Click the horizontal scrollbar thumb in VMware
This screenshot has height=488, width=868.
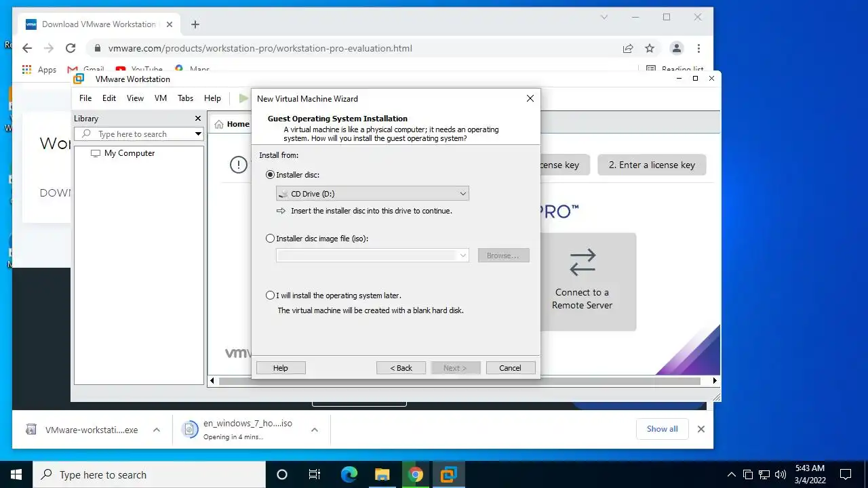(459, 381)
